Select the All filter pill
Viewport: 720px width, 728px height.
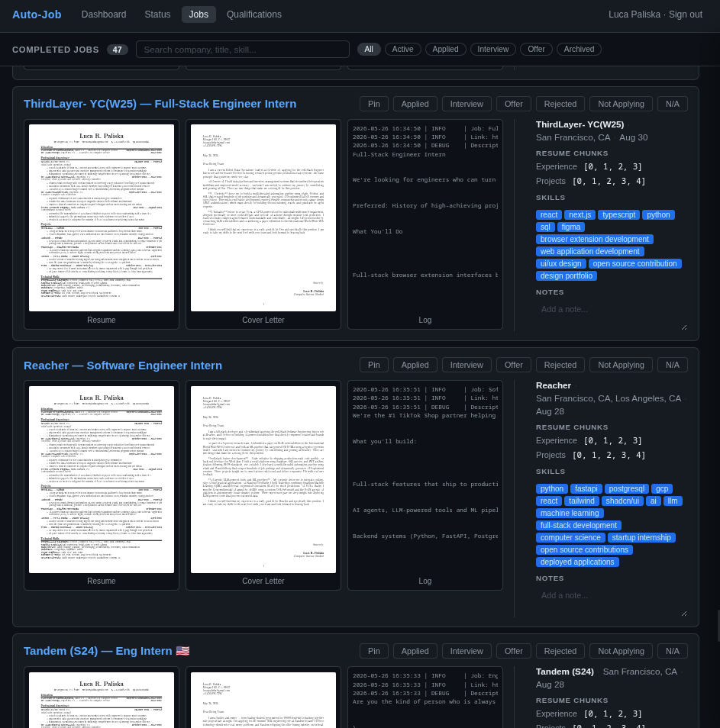(369, 49)
